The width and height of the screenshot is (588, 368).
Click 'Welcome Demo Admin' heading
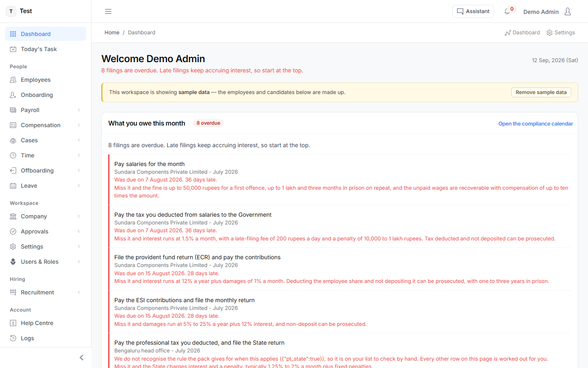point(153,59)
